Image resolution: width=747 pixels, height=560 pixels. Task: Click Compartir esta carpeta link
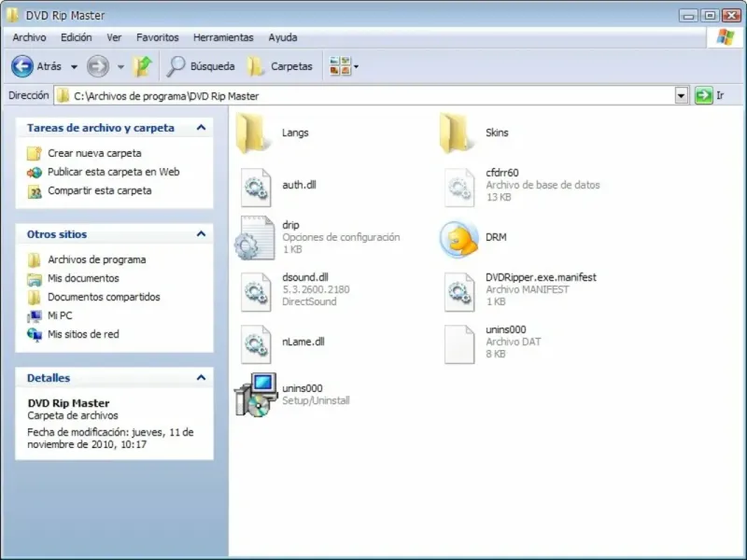(x=100, y=191)
